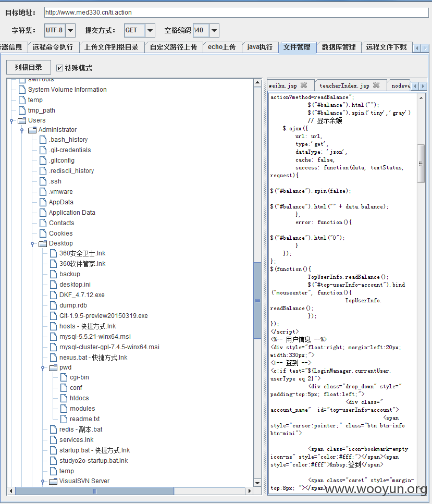
Task: Click the 列根目录 button
Action: tap(29, 67)
